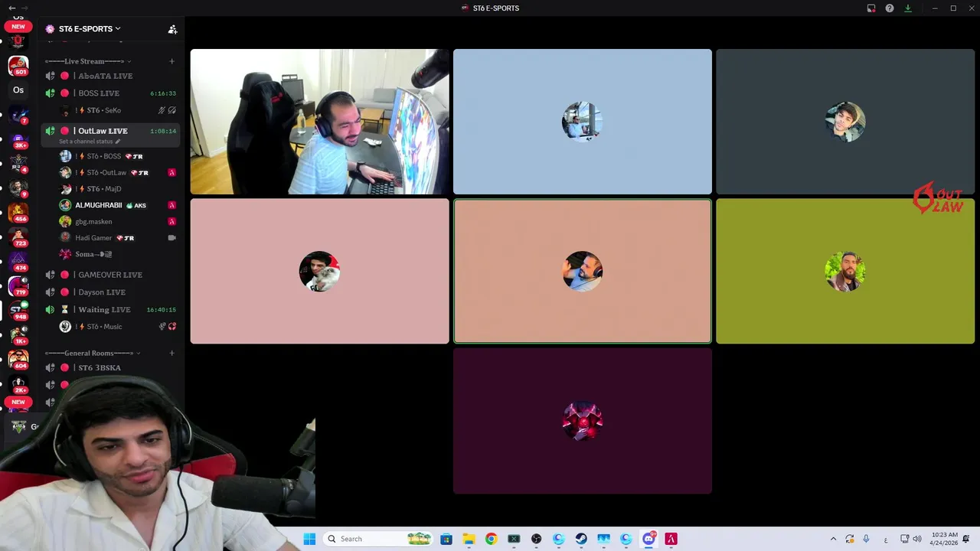980x551 pixels.
Task: Focus the green-outlined speaking participant tile
Action: [x=583, y=272]
